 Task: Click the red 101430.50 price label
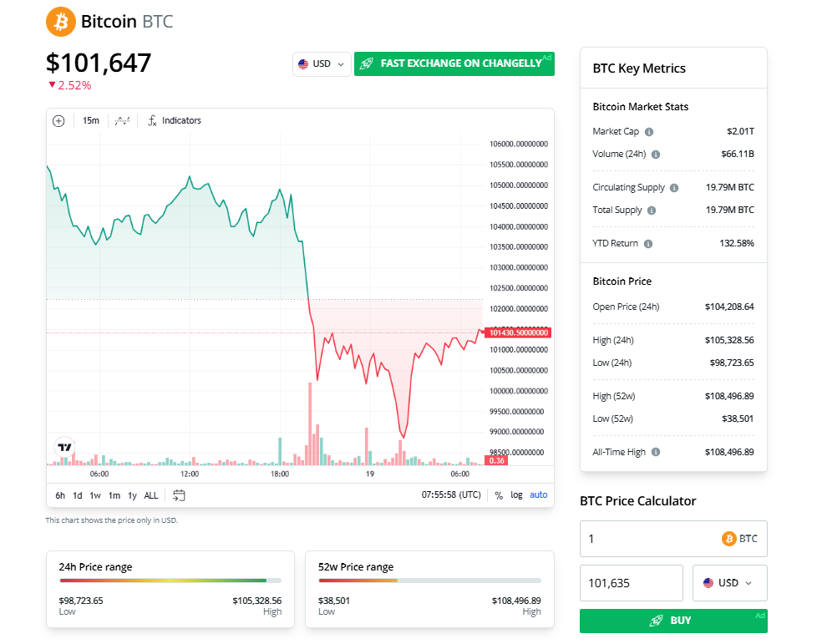click(518, 333)
